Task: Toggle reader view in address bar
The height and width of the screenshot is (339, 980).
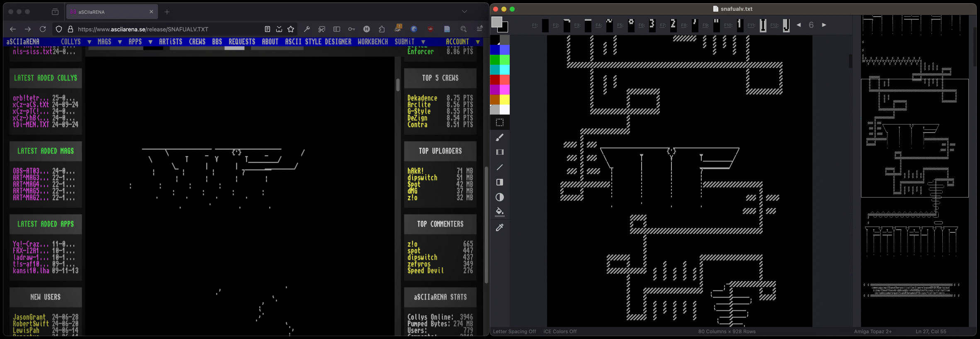Action: click(x=267, y=29)
